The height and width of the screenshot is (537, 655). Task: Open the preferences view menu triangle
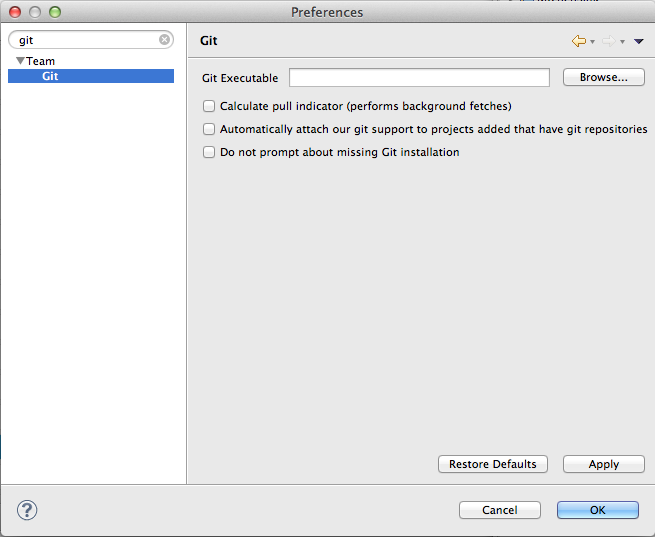point(638,41)
